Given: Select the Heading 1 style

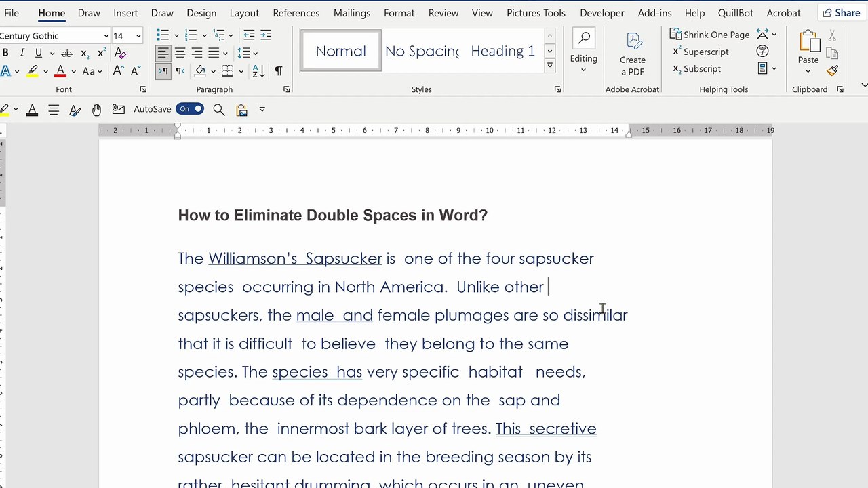Looking at the screenshot, I should coord(503,51).
